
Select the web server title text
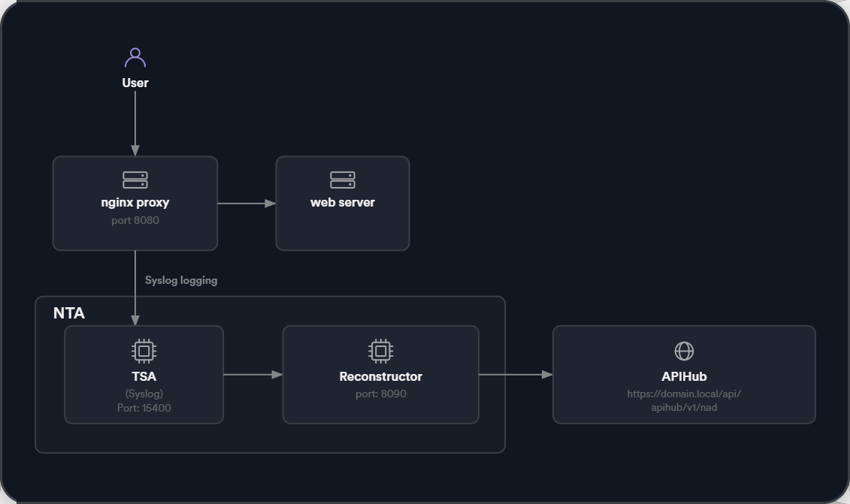(343, 203)
